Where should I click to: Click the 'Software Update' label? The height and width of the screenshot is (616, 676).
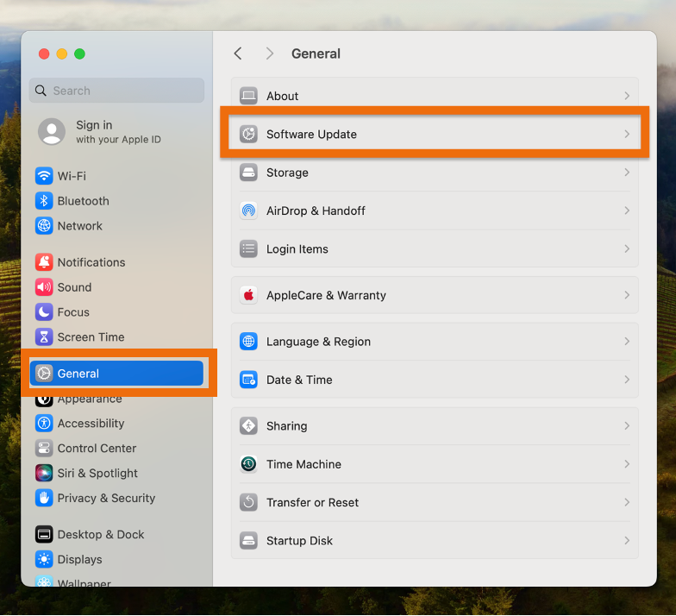click(x=312, y=135)
